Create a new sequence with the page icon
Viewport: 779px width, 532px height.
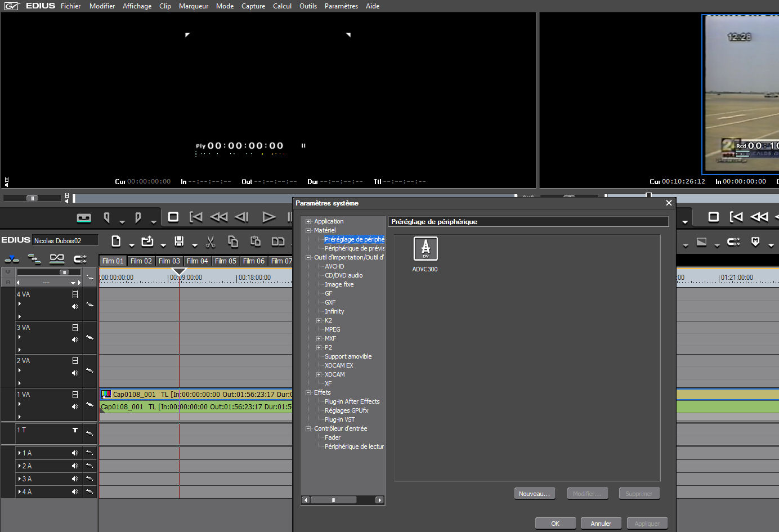coord(116,242)
